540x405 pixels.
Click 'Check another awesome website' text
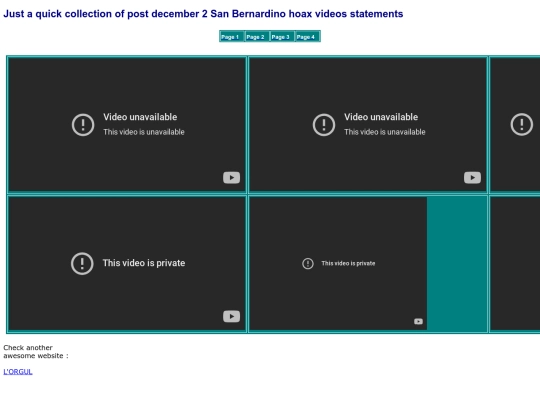pyautogui.click(x=36, y=352)
